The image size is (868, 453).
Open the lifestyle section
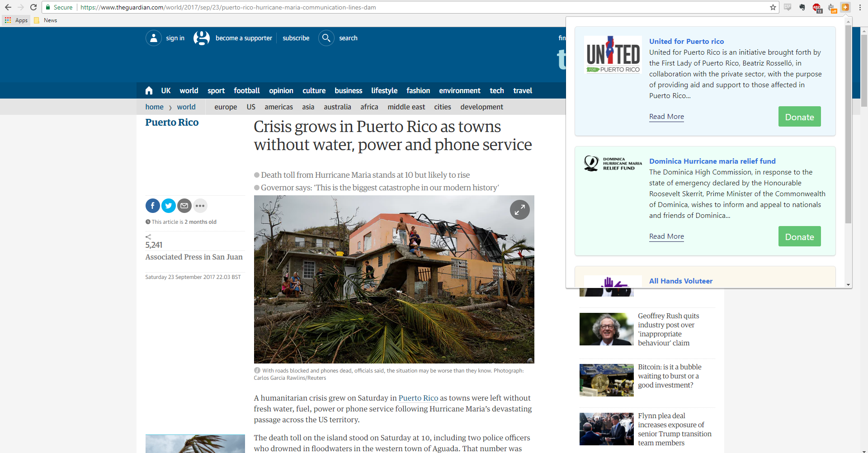pyautogui.click(x=384, y=90)
